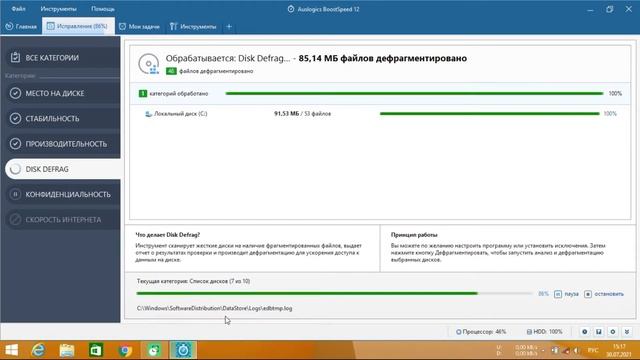Screen dimensions: 640x360
Task: Switch to the Главная tab
Action: (21, 27)
